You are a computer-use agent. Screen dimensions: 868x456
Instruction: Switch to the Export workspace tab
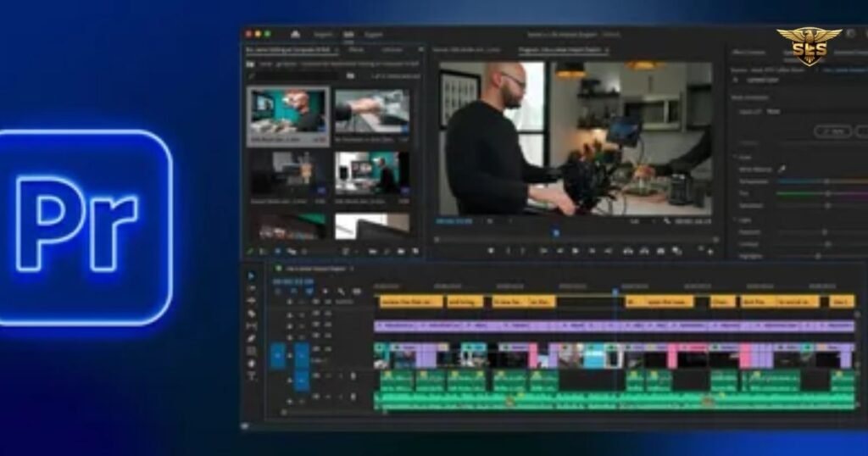pyautogui.click(x=373, y=34)
